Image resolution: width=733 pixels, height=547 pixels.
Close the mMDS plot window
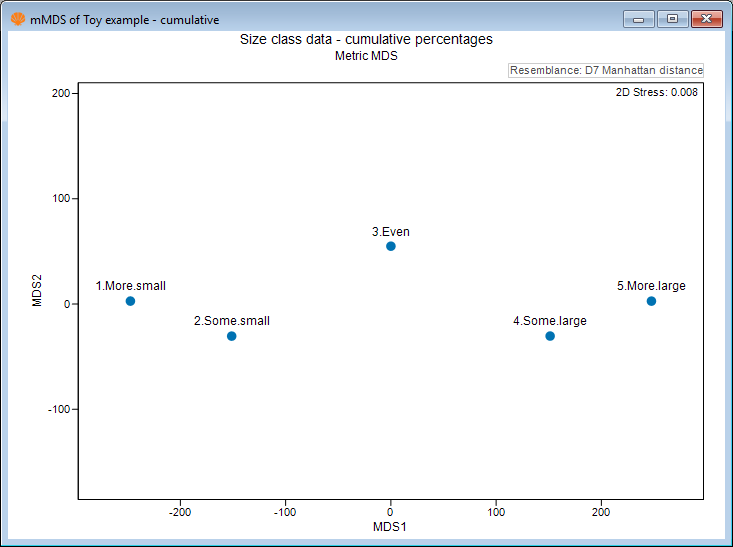click(706, 18)
